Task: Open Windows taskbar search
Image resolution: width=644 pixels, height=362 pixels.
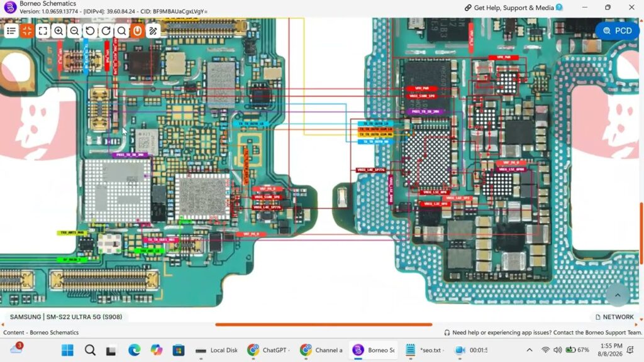Action: click(90, 350)
